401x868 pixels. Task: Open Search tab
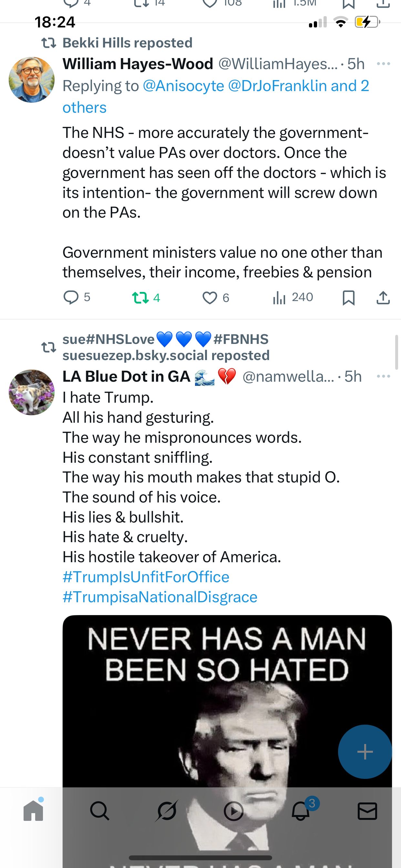pos(100,811)
